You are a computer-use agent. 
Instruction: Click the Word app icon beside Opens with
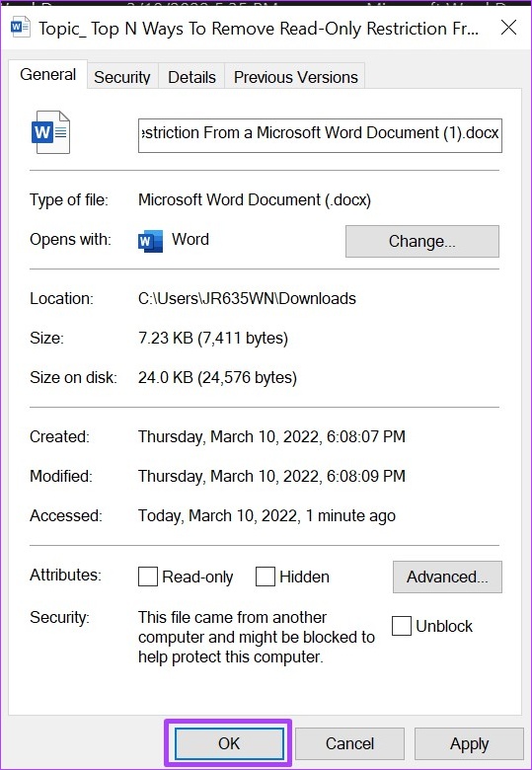tap(150, 241)
